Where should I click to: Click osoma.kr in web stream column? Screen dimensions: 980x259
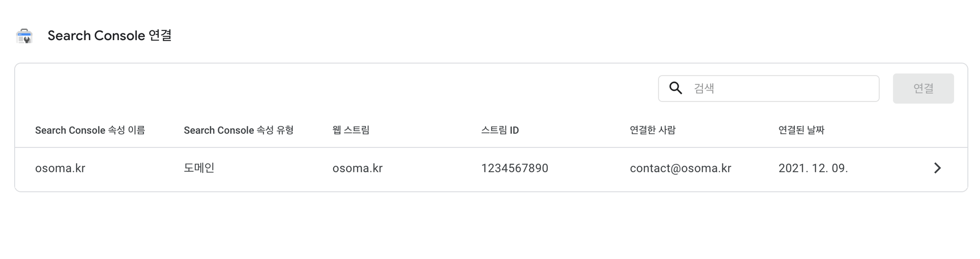pyautogui.click(x=357, y=168)
